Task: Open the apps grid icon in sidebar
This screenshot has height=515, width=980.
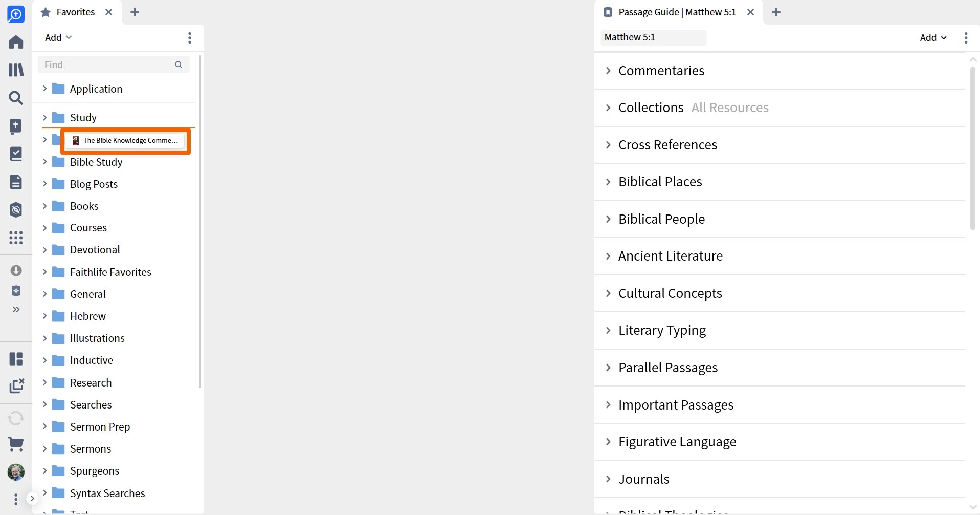Action: (x=16, y=238)
